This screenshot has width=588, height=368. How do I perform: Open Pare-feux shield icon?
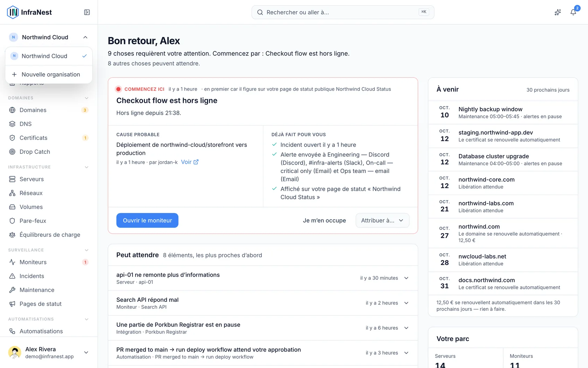12,221
